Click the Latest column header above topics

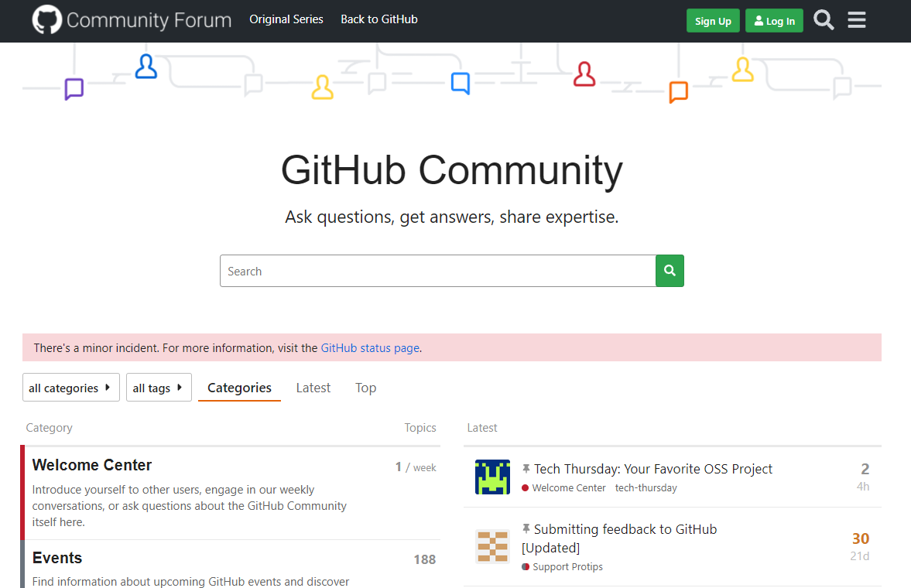click(x=482, y=428)
